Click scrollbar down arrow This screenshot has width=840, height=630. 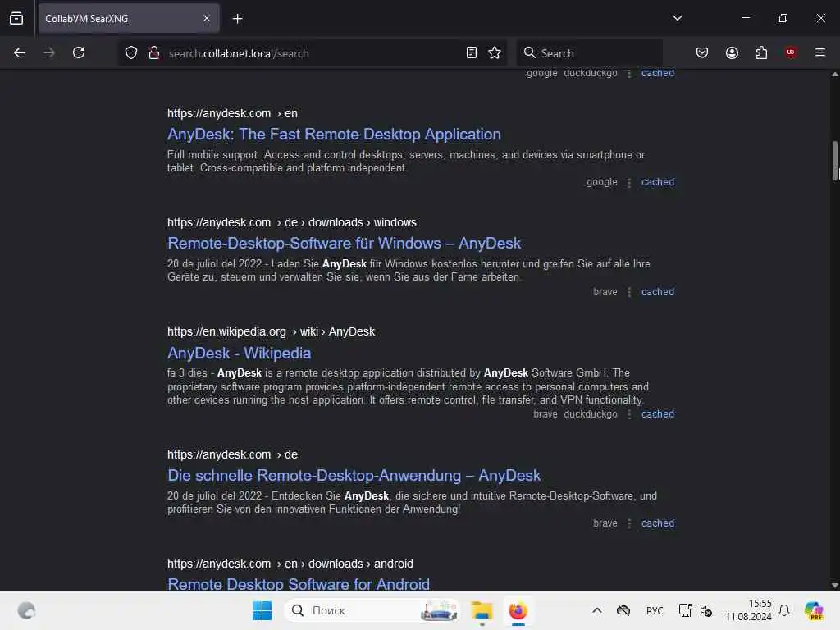[x=834, y=586]
